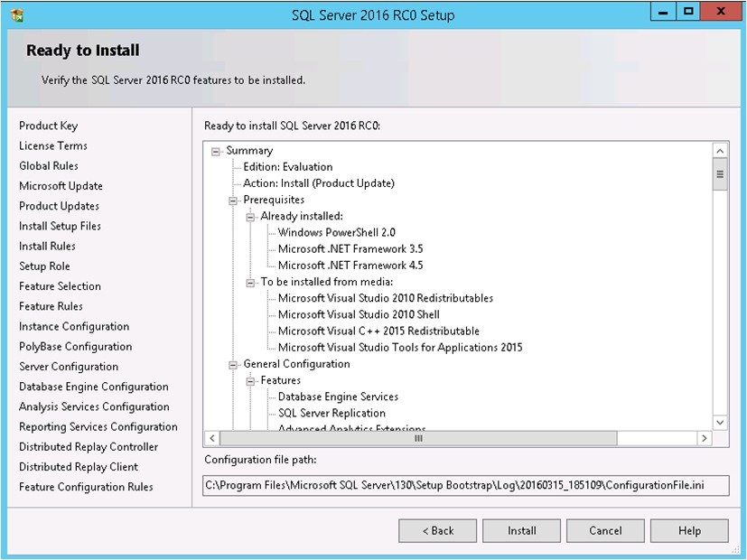Click the horizontal scrollbar thumb
Image resolution: width=747 pixels, height=560 pixels.
[418, 438]
